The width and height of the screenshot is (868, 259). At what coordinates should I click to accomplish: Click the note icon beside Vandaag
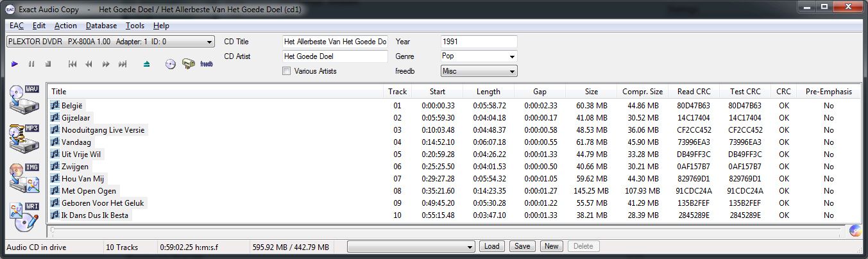[55, 142]
